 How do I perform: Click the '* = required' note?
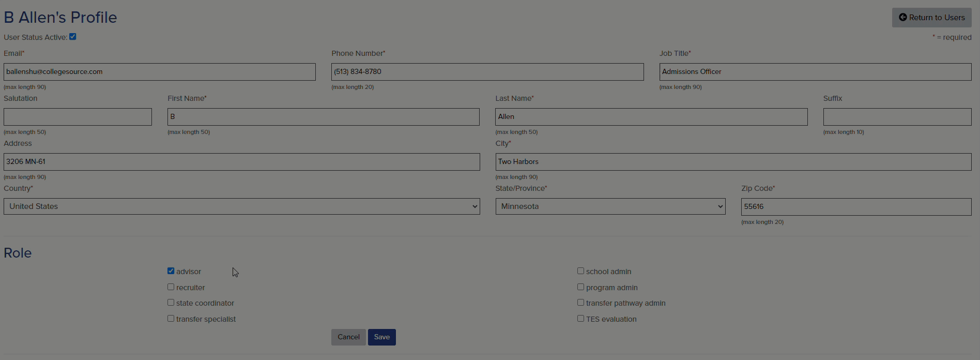point(952,37)
